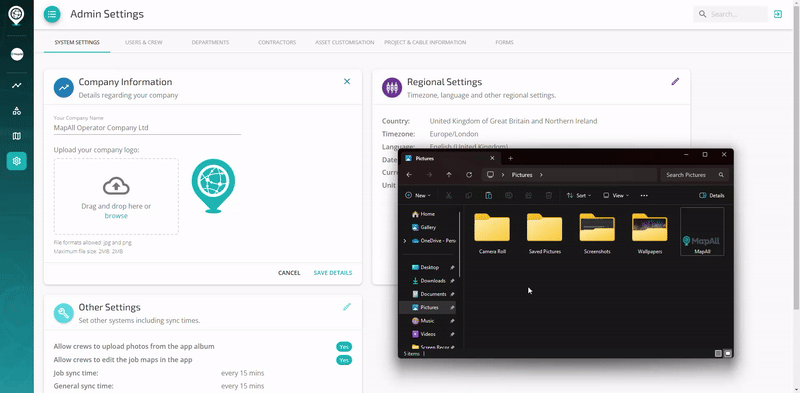The image size is (800, 393).
Task: Open the View dropdown in File Explorer
Action: 616,195
